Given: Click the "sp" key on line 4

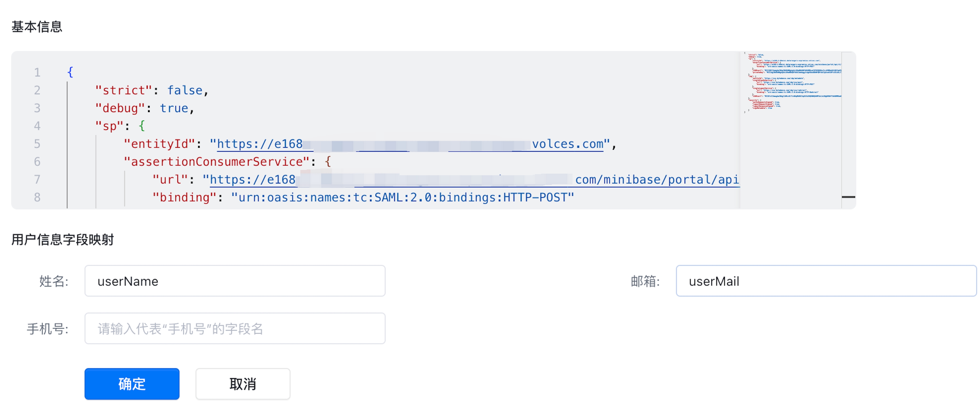Looking at the screenshot, I should coord(110,126).
